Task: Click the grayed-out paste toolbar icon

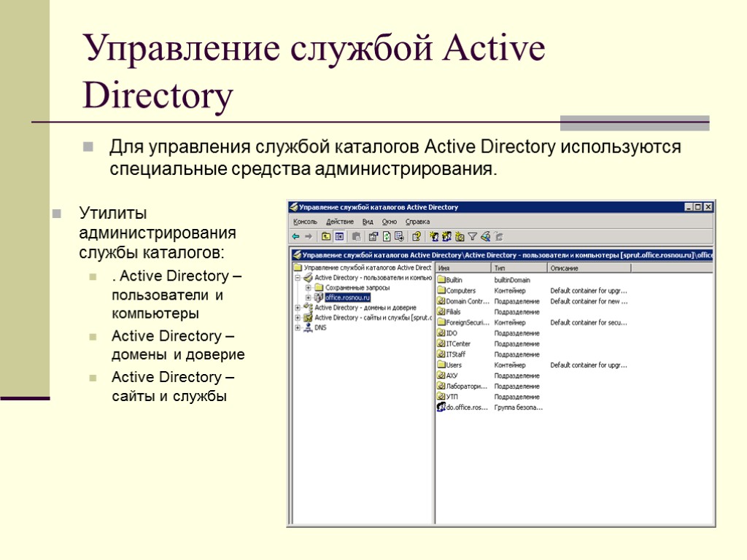Action: (356, 236)
